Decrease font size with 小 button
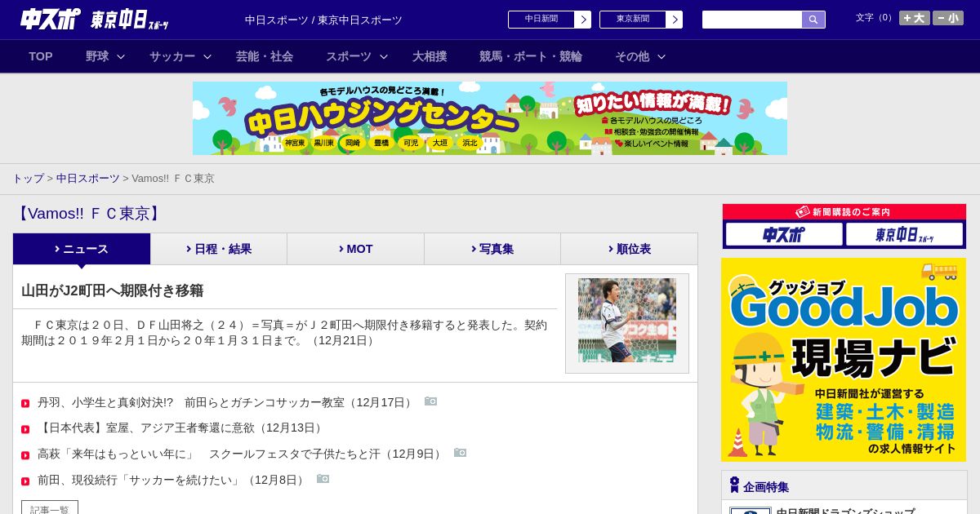Image resolution: width=980 pixels, height=514 pixels. coord(948,18)
